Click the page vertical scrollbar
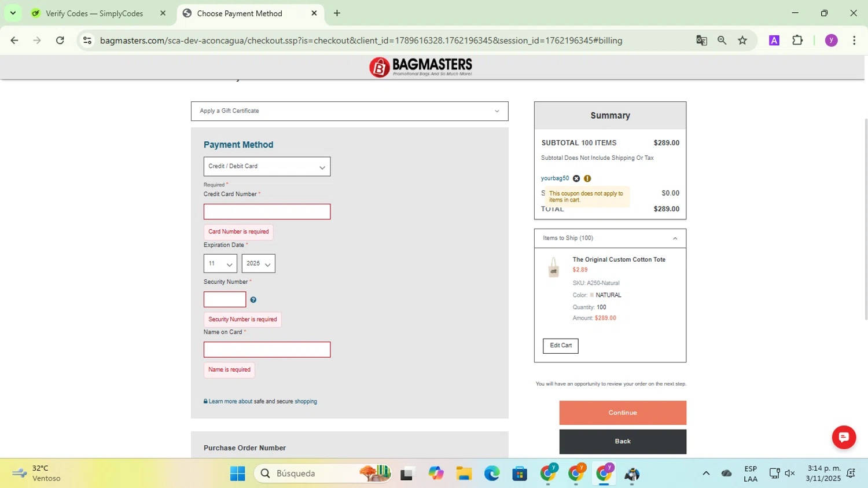Image resolution: width=868 pixels, height=488 pixels. pyautogui.click(x=866, y=219)
